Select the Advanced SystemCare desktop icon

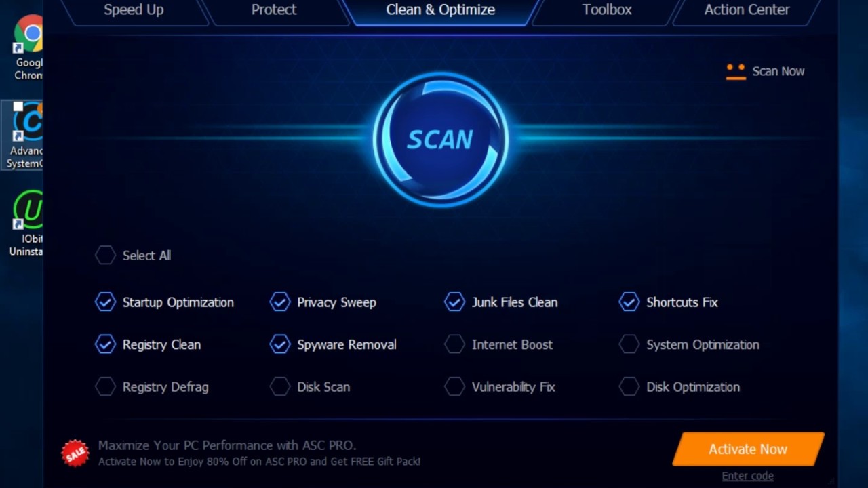(24, 136)
